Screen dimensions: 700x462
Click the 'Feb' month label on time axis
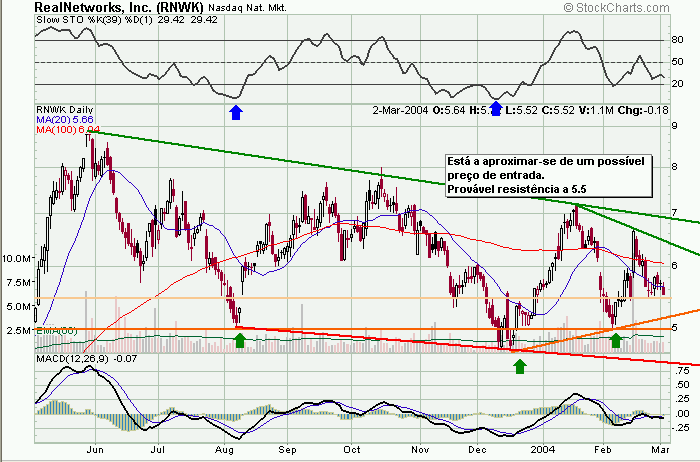tap(604, 450)
